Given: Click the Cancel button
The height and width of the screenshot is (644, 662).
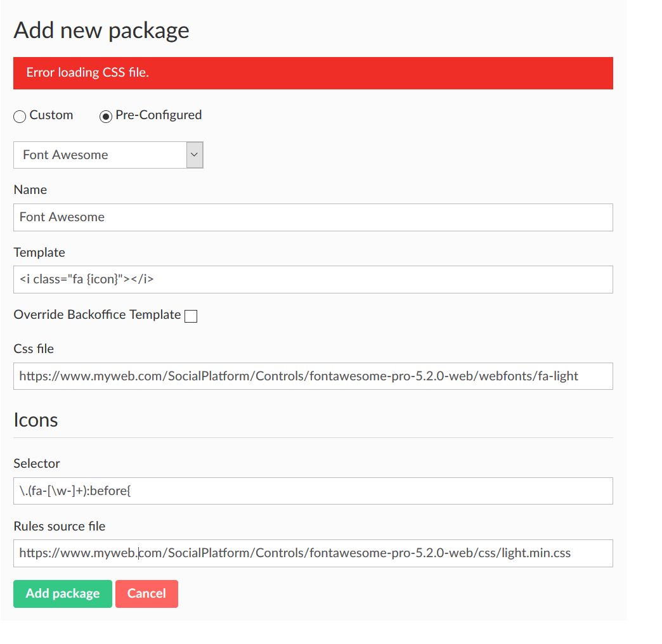Looking at the screenshot, I should pos(146,594).
